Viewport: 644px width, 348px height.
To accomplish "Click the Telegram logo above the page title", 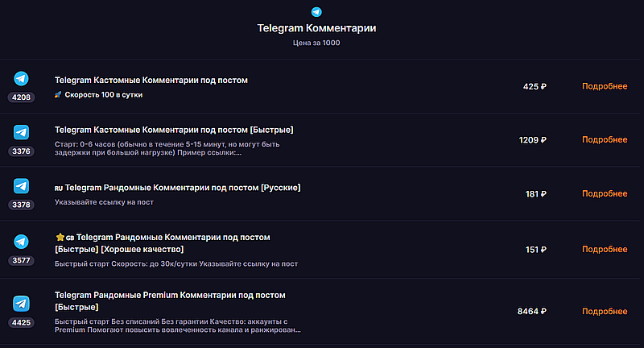I will (x=316, y=12).
